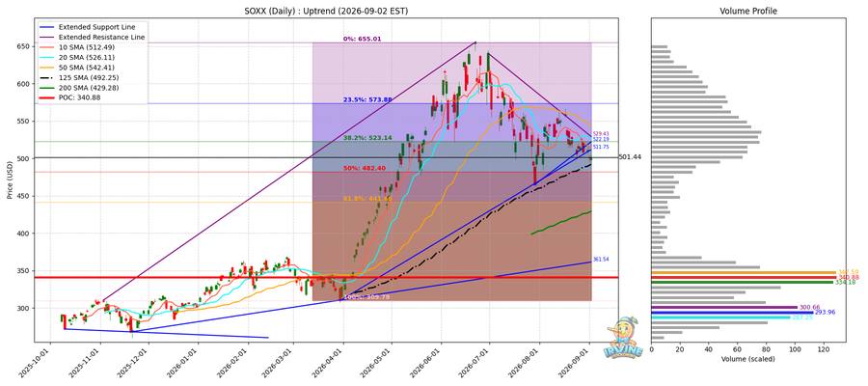The height and width of the screenshot is (386, 868).
Task: Click the '450' price axis tick
Action: pyautogui.click(x=24, y=196)
